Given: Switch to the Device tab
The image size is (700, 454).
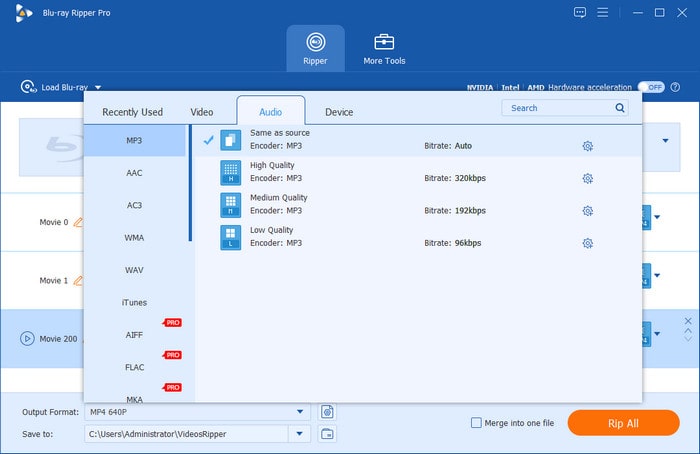Looking at the screenshot, I should click(x=339, y=112).
